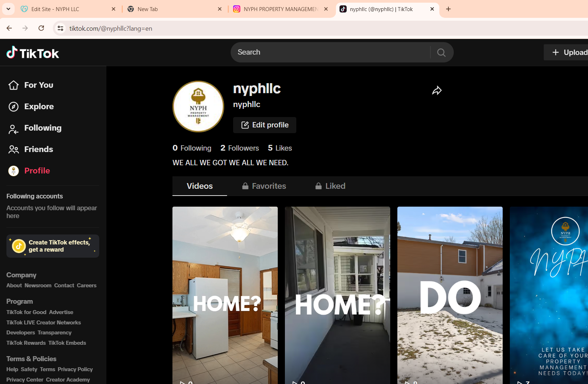The image size is (588, 384).
Task: Click the Edit profile button
Action: [265, 125]
